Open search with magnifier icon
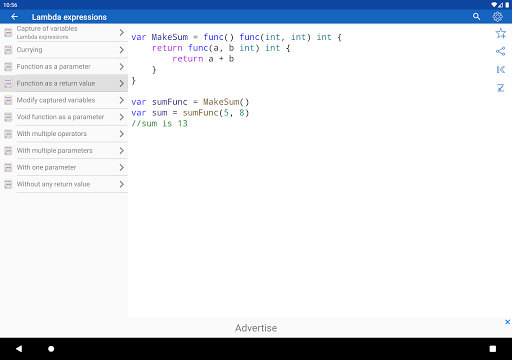This screenshot has width=512, height=360. pyautogui.click(x=476, y=17)
